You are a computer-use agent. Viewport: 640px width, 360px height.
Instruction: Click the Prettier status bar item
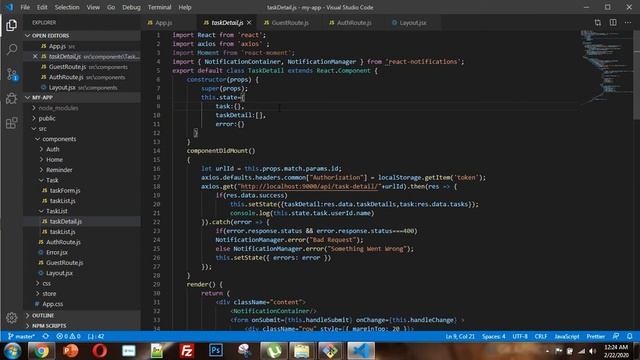596,336
